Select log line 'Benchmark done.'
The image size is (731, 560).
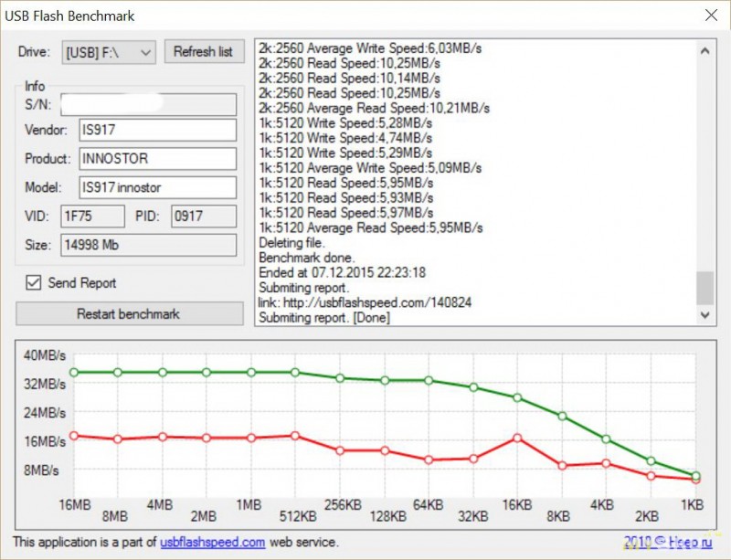tap(307, 258)
